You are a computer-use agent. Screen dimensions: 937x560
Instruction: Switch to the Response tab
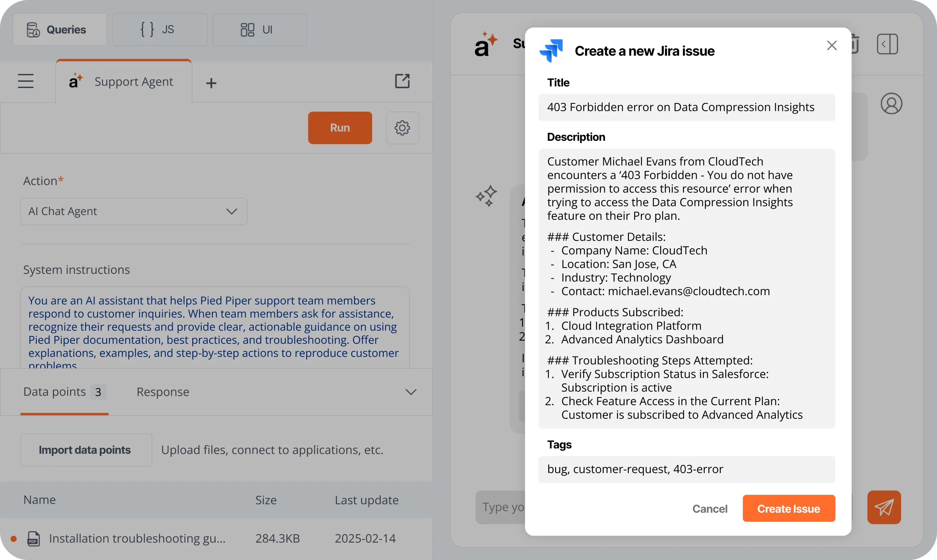pos(163,392)
